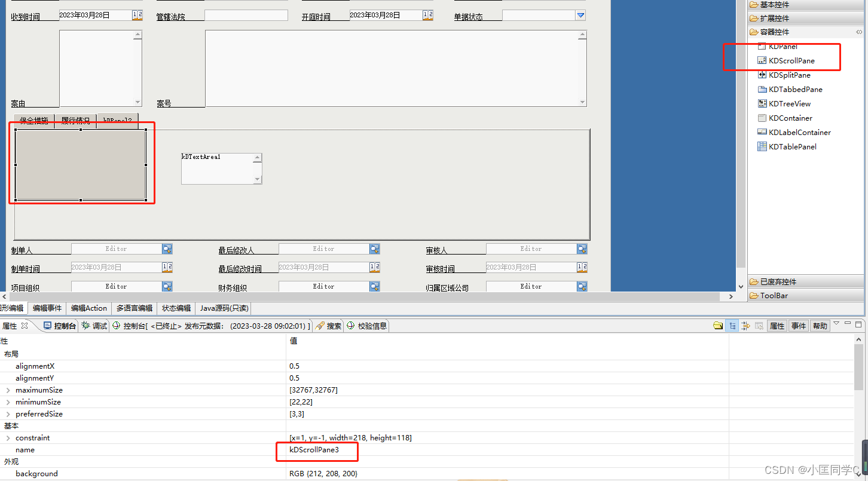
Task: Click the name value kDScrollPane3
Action: [314, 450]
